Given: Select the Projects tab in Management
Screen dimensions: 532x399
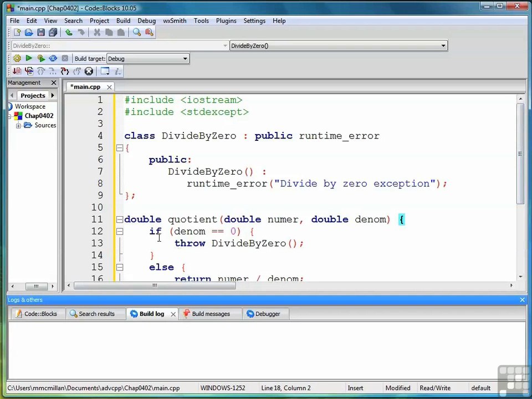Looking at the screenshot, I should 33,95.
